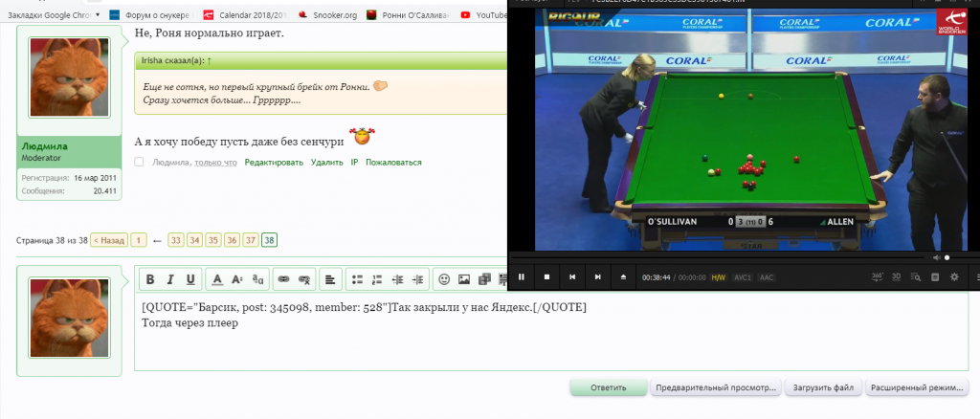This screenshot has width=980, height=419.
Task: Click inside the reply message text area
Action: click(550, 332)
